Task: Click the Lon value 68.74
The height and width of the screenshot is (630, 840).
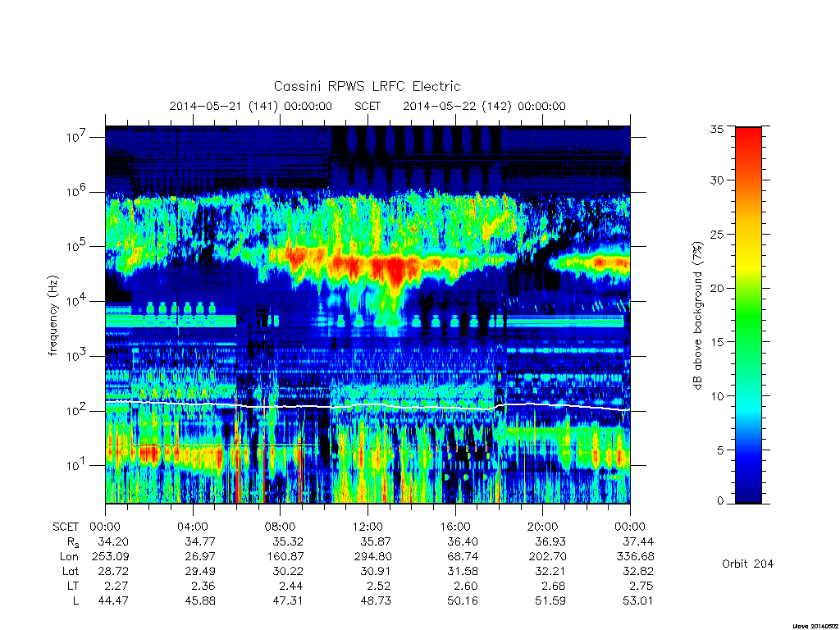Action: [463, 557]
